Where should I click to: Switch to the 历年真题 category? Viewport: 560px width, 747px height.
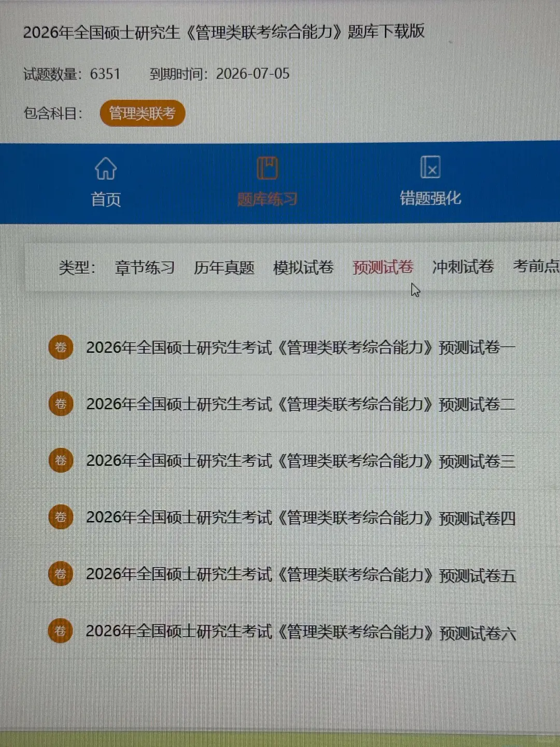pyautogui.click(x=224, y=268)
